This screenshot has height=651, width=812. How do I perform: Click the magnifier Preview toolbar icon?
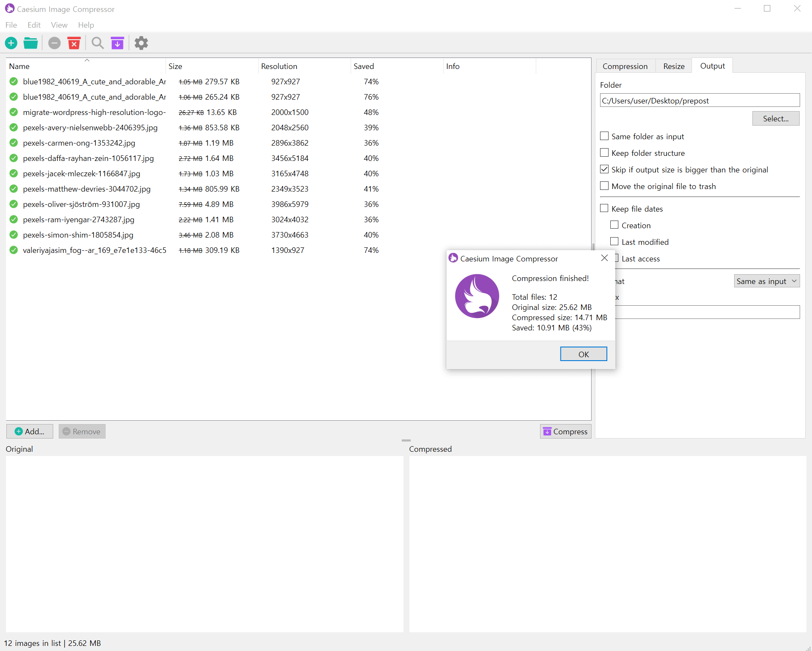pyautogui.click(x=98, y=43)
